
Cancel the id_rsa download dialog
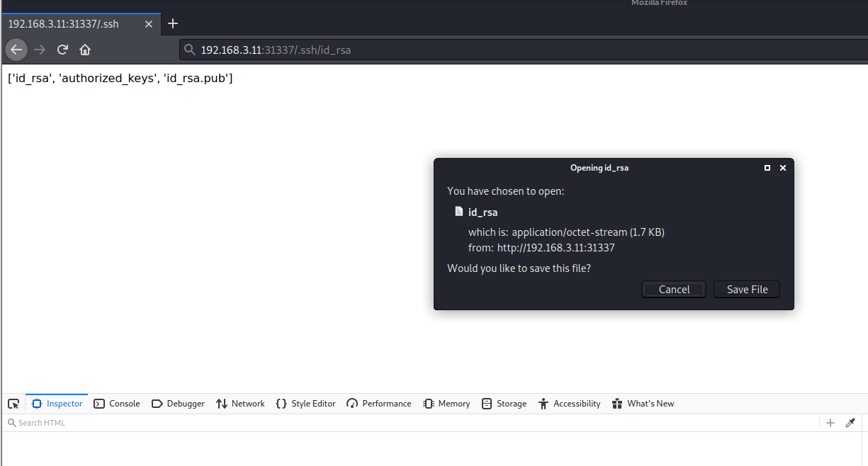tap(673, 289)
